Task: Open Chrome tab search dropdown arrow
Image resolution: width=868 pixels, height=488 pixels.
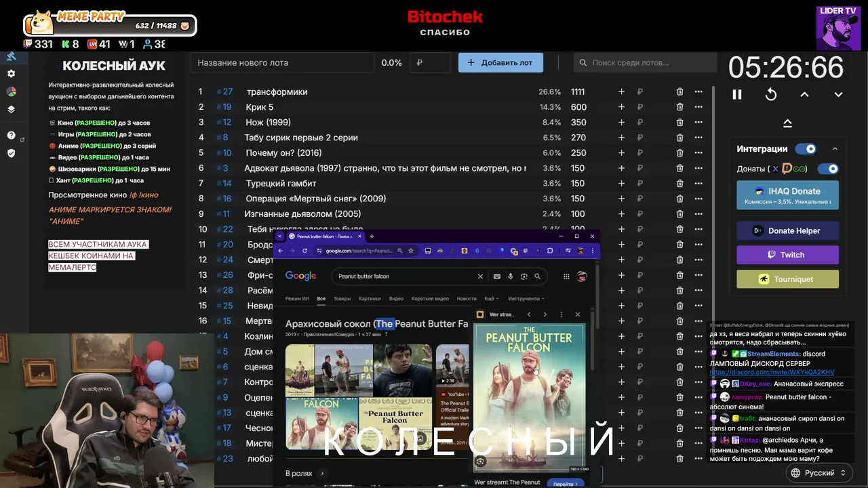Action: 280,236
